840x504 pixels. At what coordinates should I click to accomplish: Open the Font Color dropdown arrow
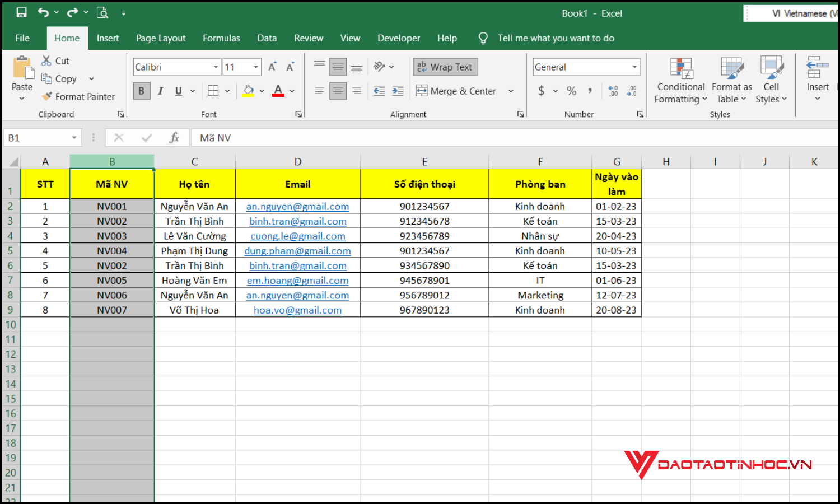click(x=292, y=91)
